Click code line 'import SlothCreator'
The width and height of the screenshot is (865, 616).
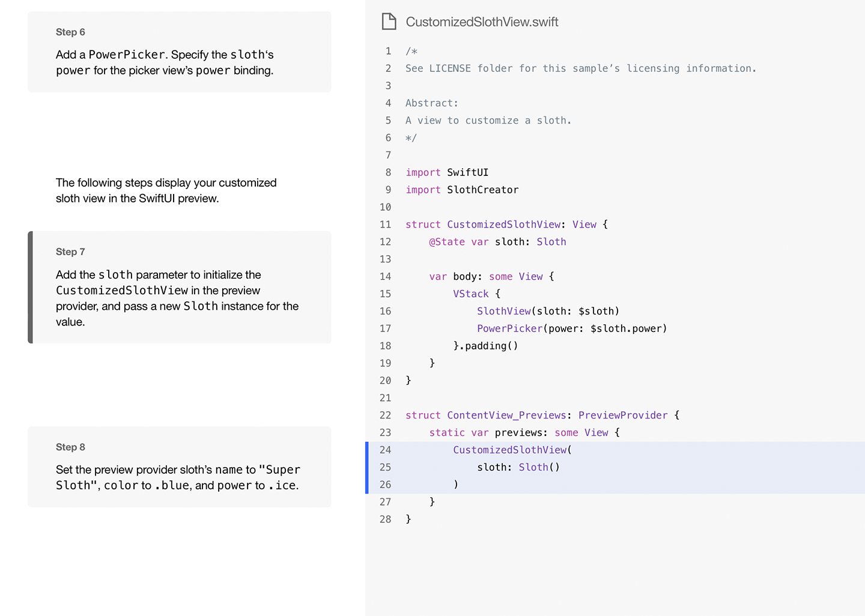click(462, 190)
